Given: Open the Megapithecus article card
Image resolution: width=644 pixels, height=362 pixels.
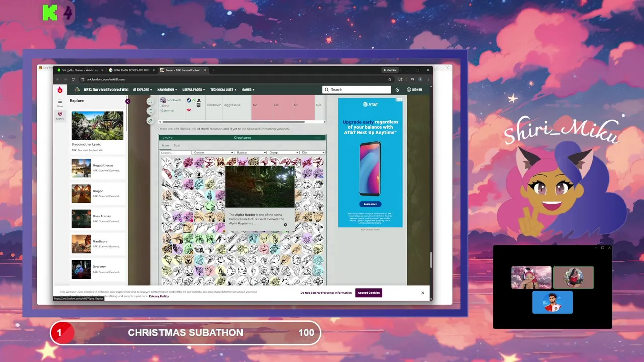Looking at the screenshot, I should point(98,168).
